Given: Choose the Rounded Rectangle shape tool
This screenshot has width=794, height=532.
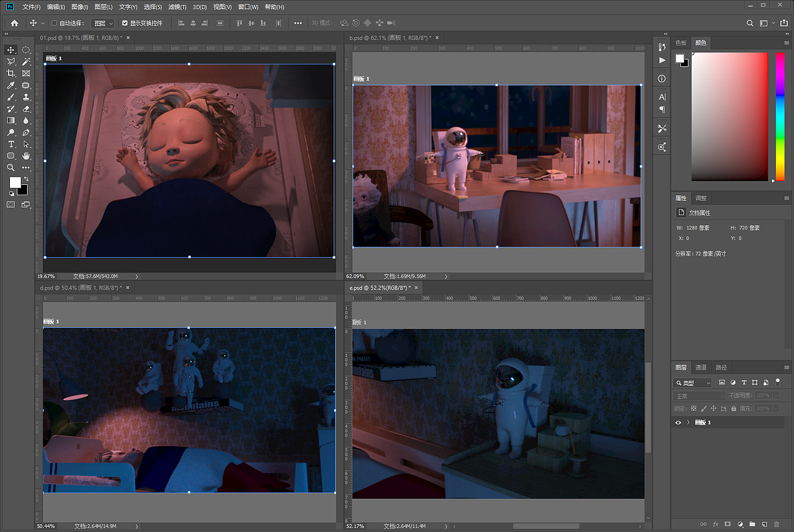Looking at the screenshot, I should (11, 156).
